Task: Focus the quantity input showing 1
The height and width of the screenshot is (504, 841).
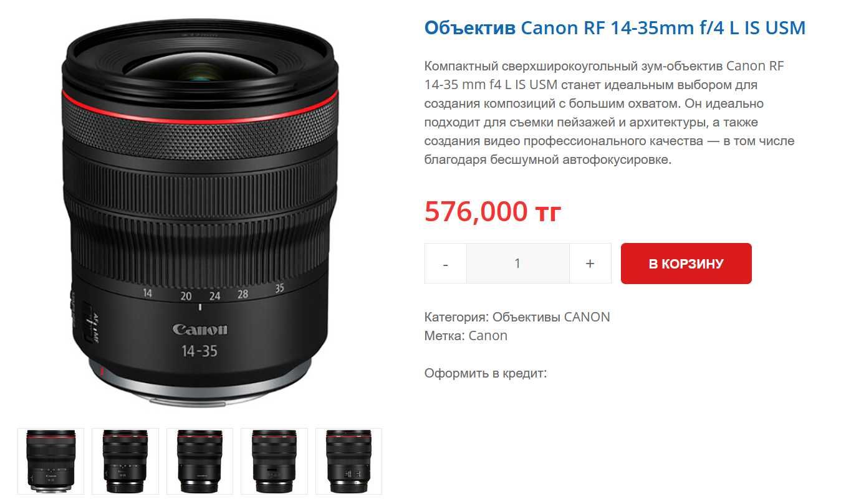Action: click(x=517, y=264)
